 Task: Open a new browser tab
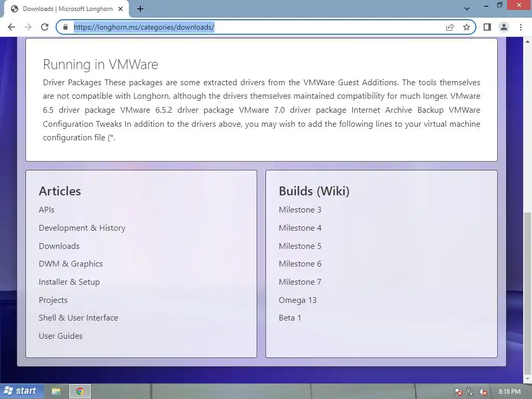pos(140,9)
